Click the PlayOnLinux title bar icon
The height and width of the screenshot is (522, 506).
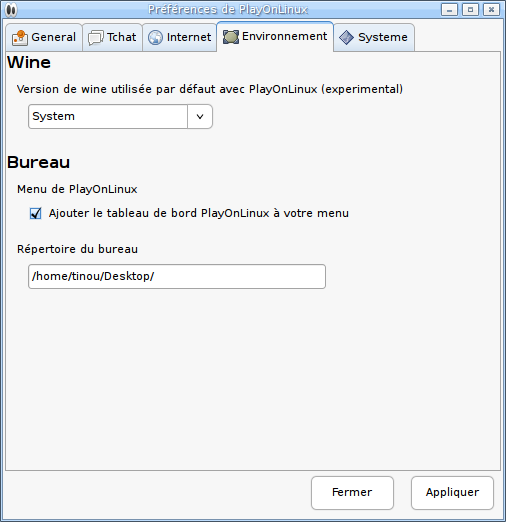point(11,10)
